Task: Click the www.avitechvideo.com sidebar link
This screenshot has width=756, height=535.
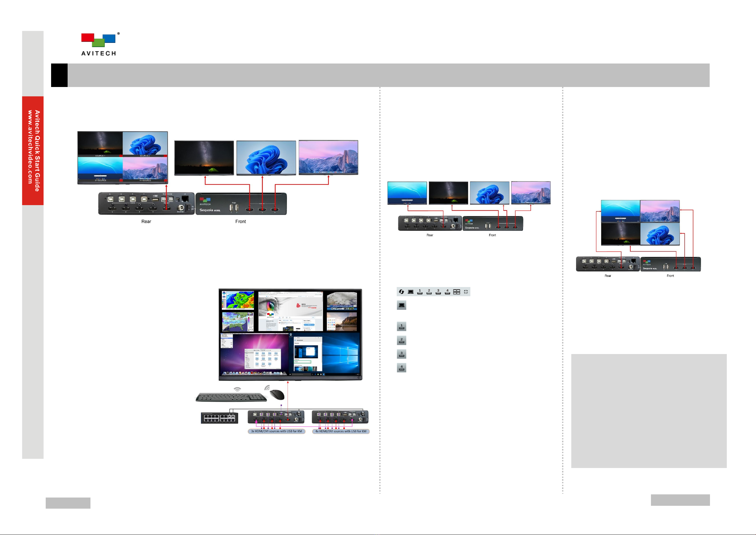Action: [30, 147]
